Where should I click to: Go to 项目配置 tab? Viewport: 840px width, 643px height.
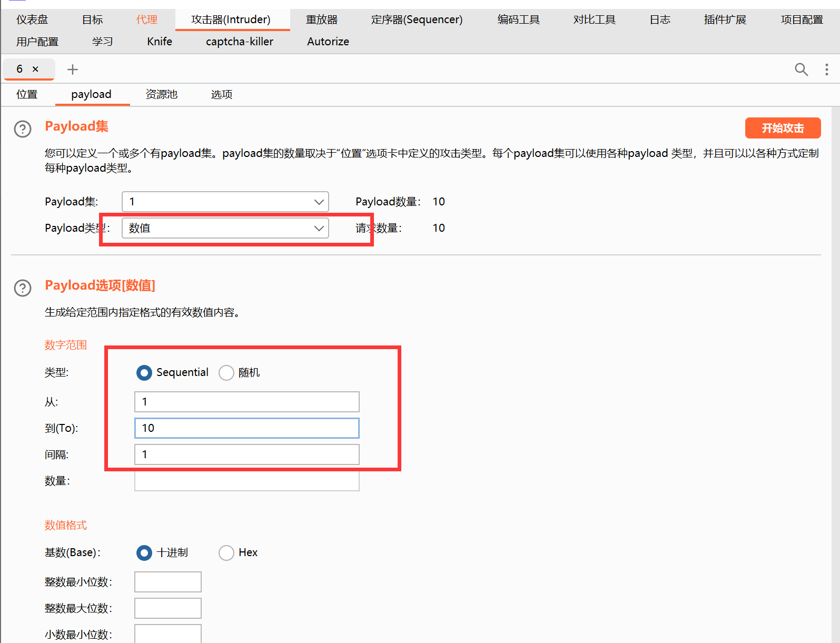(x=802, y=19)
